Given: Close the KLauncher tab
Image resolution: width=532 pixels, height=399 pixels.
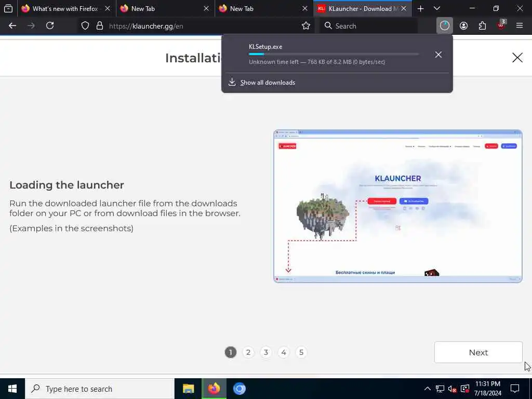Looking at the screenshot, I should [404, 9].
